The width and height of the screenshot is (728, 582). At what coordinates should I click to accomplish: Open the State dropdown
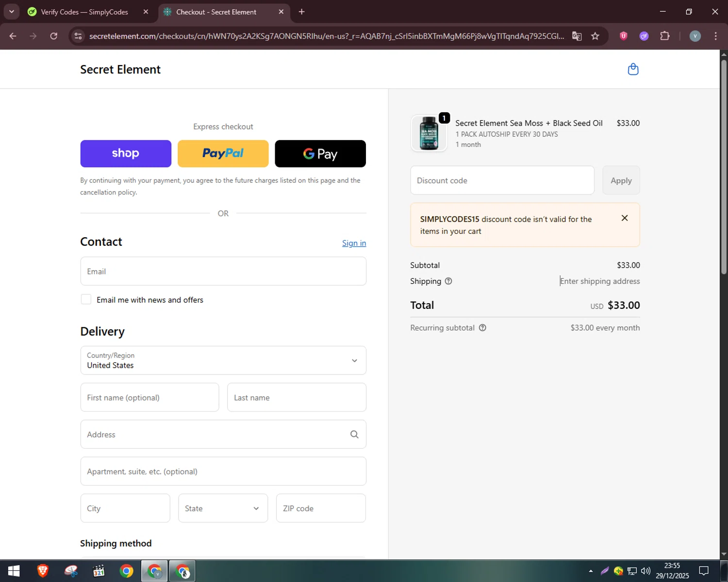point(223,508)
